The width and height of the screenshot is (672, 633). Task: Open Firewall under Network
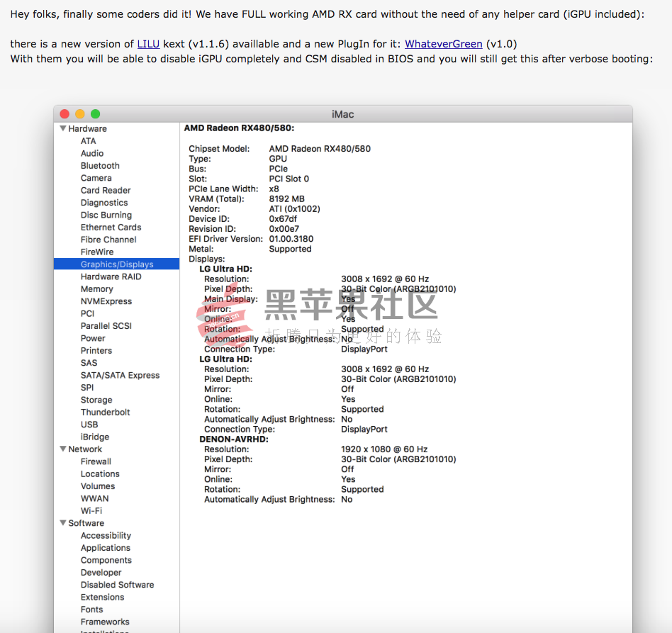point(96,461)
